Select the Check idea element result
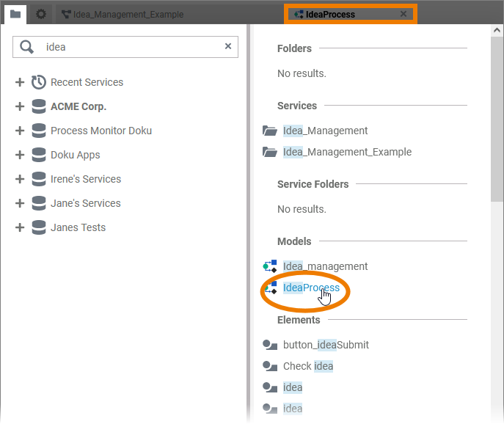Screen dimensions: 504x424 tap(307, 366)
